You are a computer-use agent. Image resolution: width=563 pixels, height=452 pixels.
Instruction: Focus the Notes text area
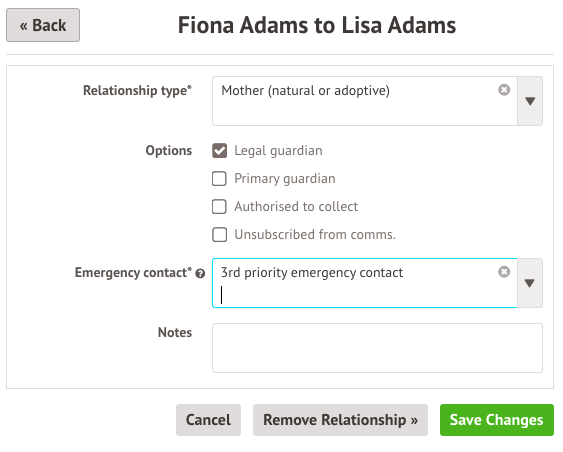(x=377, y=348)
